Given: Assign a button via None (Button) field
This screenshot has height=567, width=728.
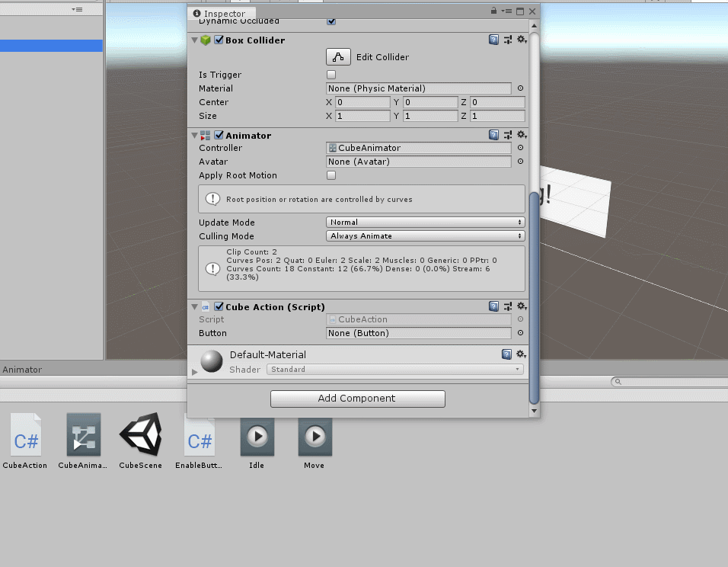Looking at the screenshot, I should click(x=418, y=333).
